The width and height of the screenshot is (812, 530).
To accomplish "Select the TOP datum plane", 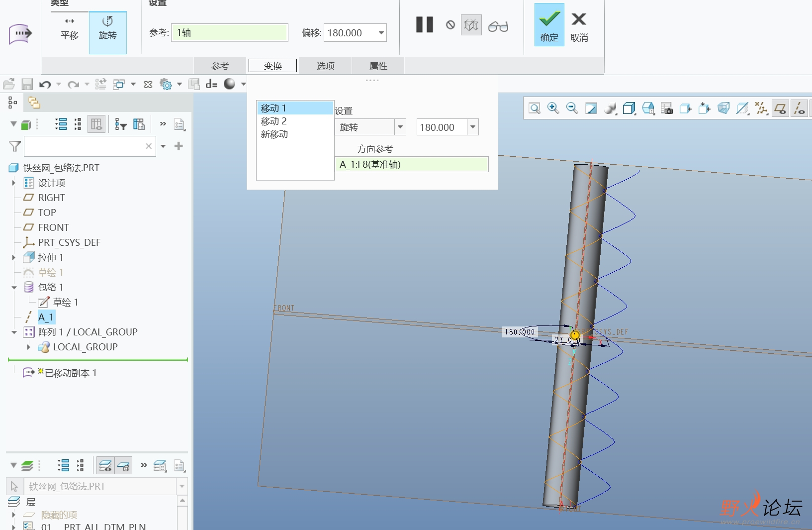I will pyautogui.click(x=47, y=212).
